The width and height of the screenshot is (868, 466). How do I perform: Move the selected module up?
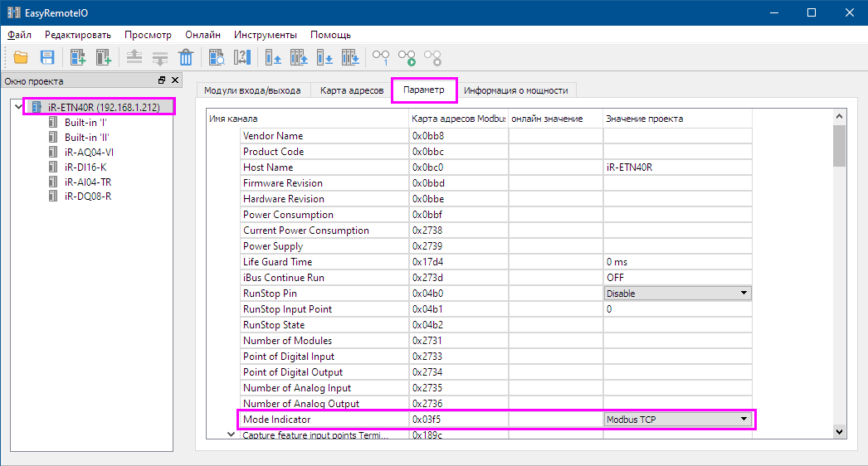[134, 57]
